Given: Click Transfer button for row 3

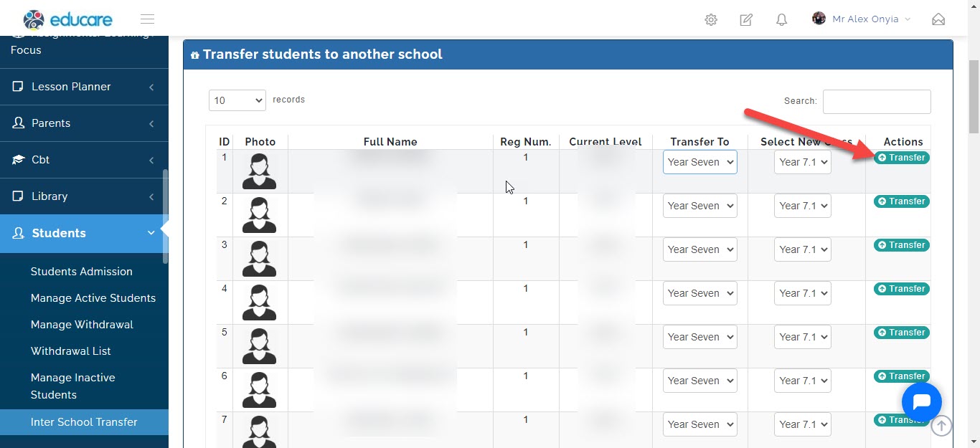Looking at the screenshot, I should point(901,245).
